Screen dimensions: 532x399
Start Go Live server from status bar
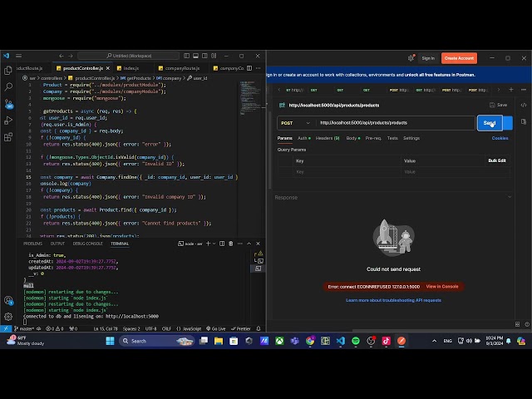point(216,328)
